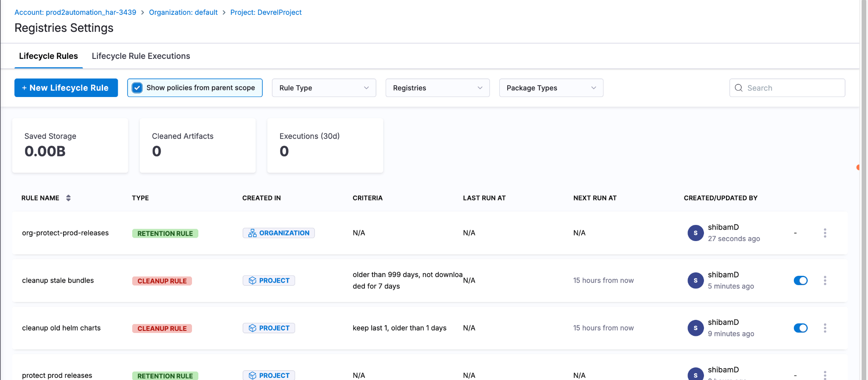The height and width of the screenshot is (380, 868).
Task: Open kebab menu for org-protect-prod-releases rule
Action: (x=825, y=233)
